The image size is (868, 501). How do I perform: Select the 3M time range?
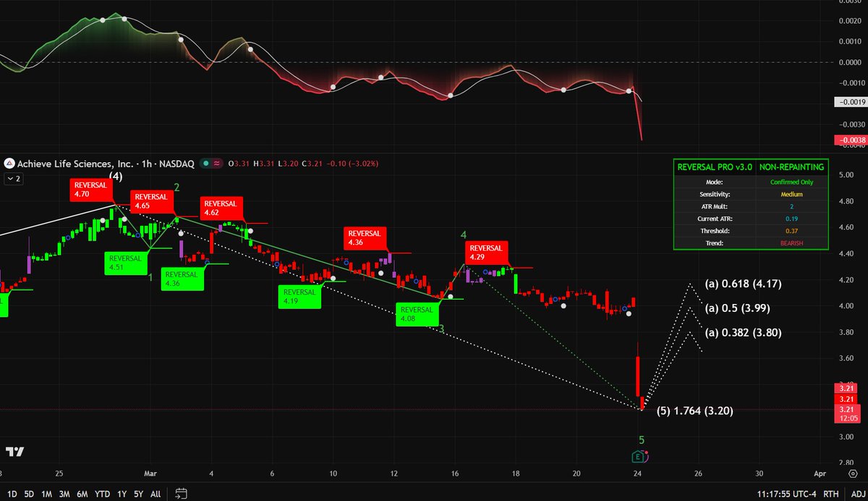[x=64, y=494]
